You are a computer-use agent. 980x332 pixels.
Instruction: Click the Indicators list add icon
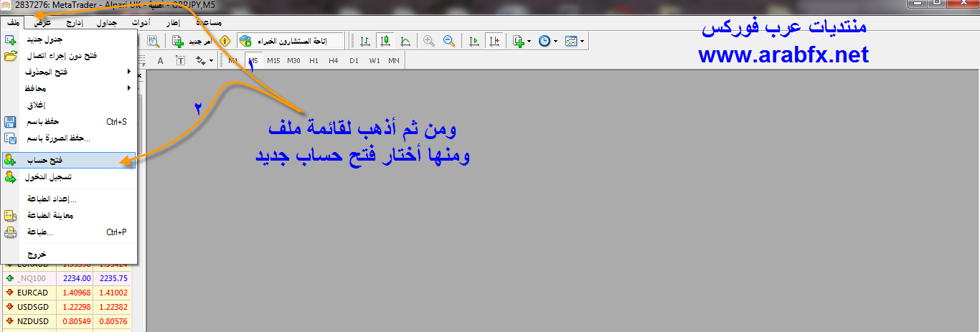click(x=519, y=42)
